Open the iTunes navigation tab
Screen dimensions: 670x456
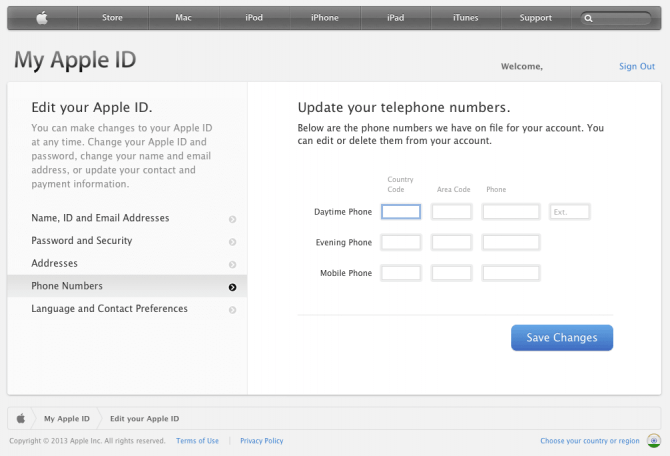tap(466, 18)
